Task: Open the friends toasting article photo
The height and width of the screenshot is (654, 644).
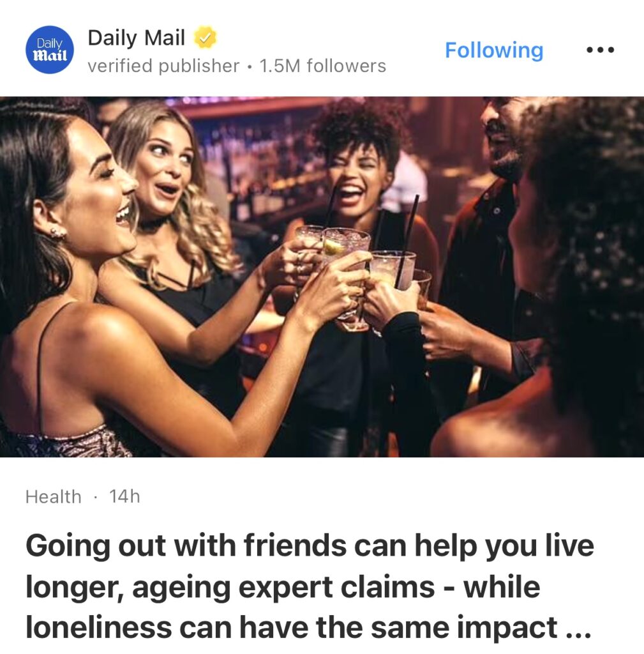Action: (322, 277)
